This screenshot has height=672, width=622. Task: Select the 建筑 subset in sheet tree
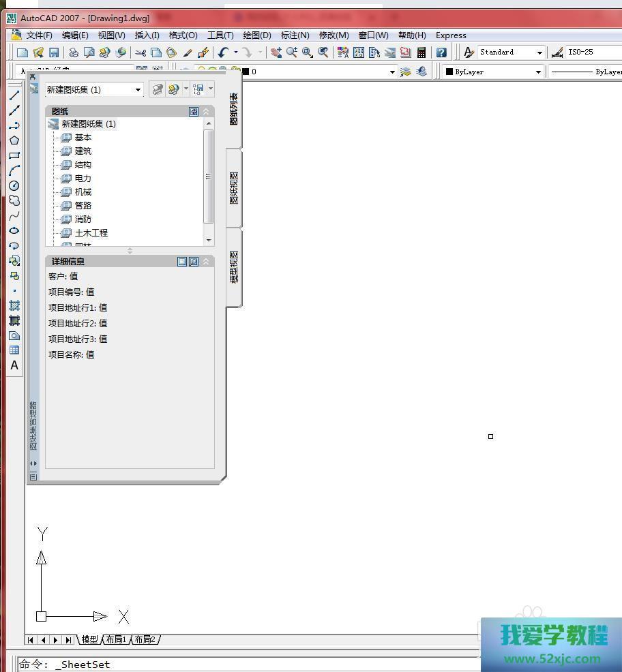(83, 151)
